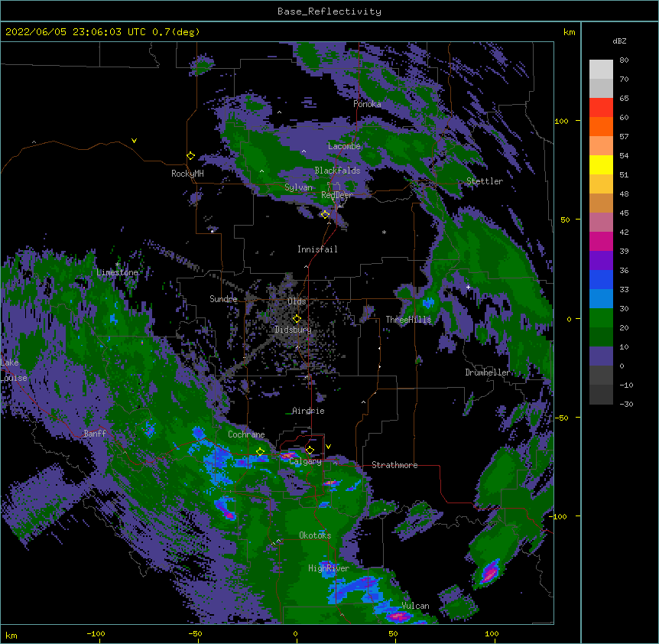Viewport: 659px width, 644px height.
Task: Select the yellow 54-51 dBZ legend swatch
Action: [x=601, y=164]
